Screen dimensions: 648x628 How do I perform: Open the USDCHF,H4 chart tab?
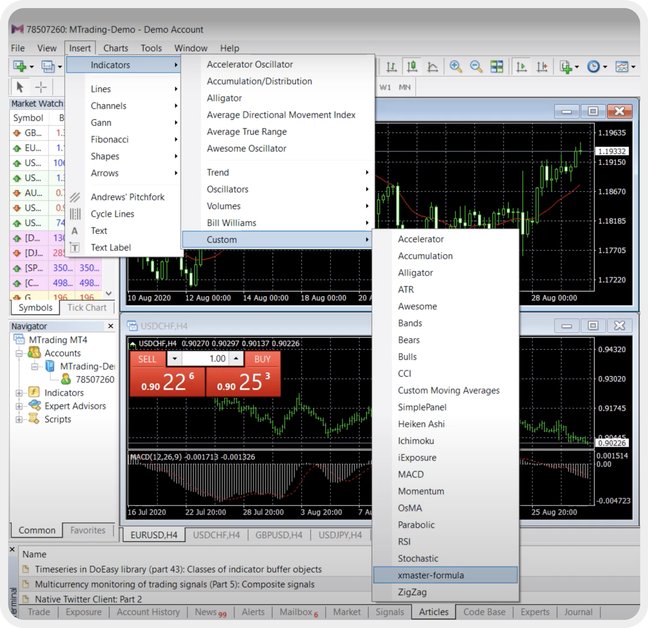point(216,535)
